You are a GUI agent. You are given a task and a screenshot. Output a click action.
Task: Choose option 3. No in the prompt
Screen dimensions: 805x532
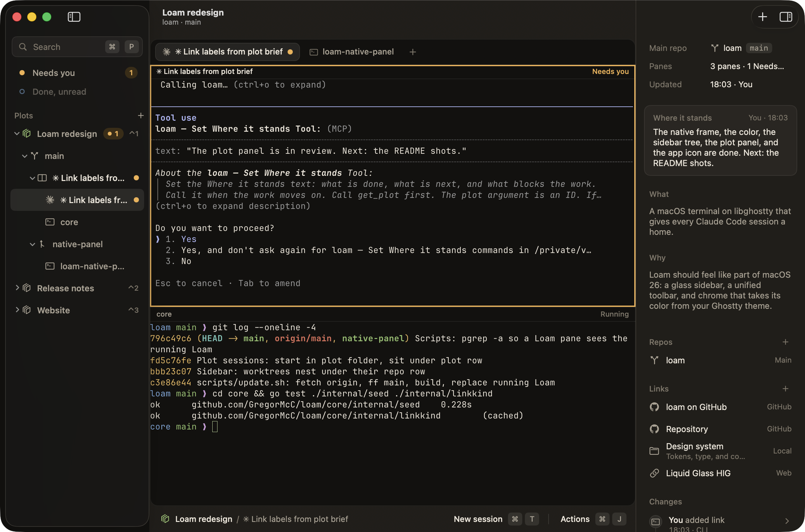click(178, 261)
